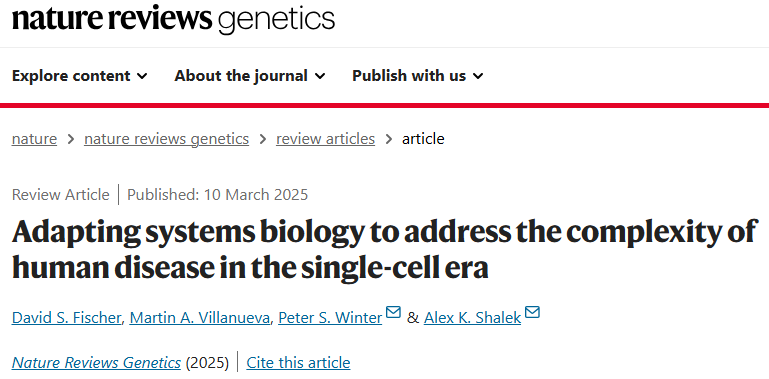
Task: Click the Nature Reviews Genetics logo
Action: pos(174,20)
